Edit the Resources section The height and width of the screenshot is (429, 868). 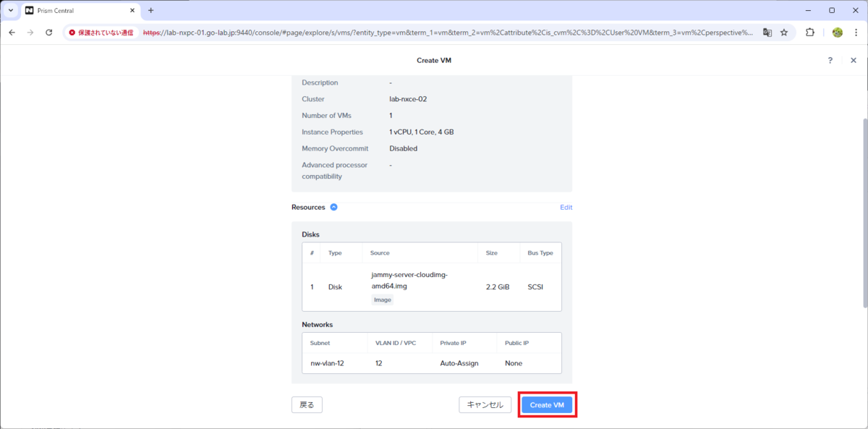566,207
